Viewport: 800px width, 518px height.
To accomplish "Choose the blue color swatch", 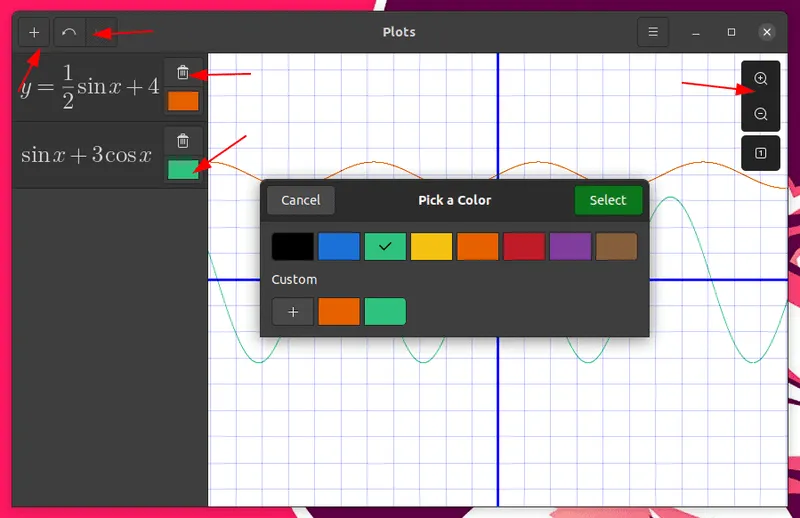I will pos(339,246).
